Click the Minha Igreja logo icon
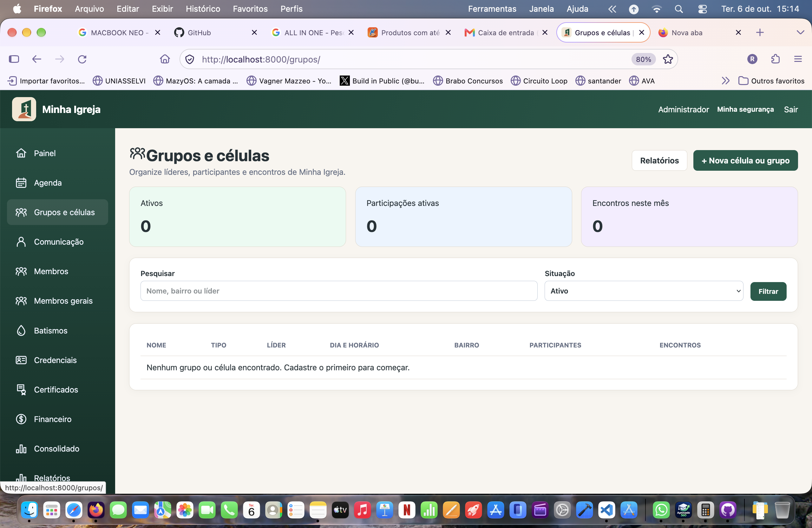812x528 pixels. pyautogui.click(x=24, y=109)
